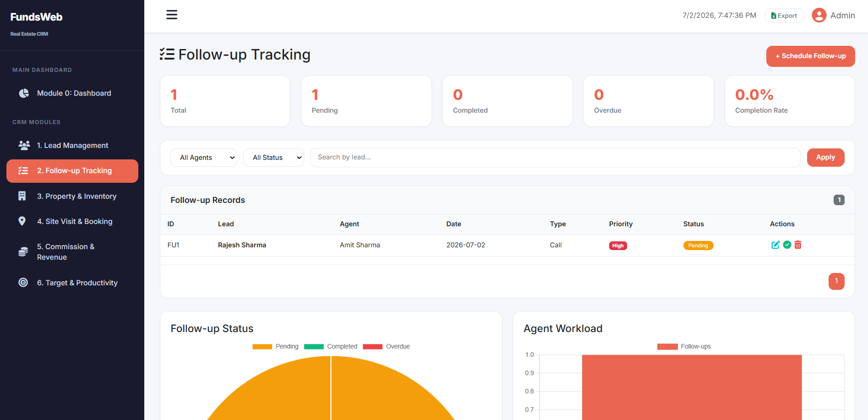Click the date and time display in header
Screen dimensions: 868x420
point(719,16)
